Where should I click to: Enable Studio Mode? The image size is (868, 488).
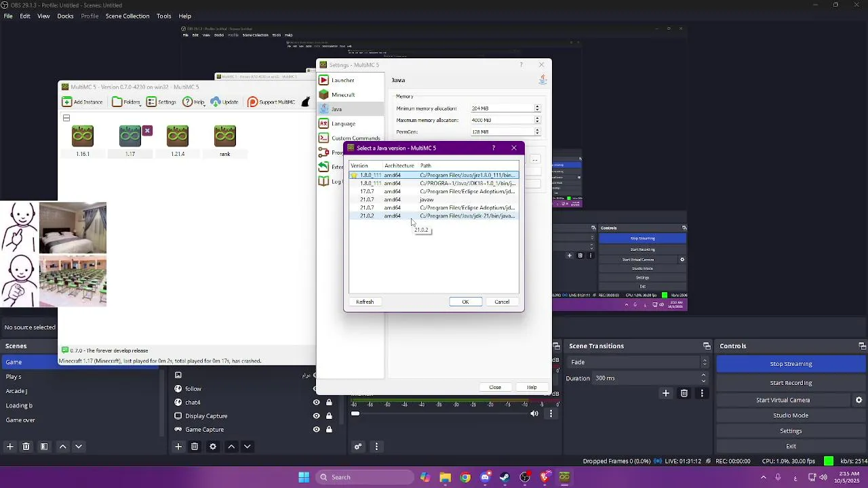tap(791, 415)
